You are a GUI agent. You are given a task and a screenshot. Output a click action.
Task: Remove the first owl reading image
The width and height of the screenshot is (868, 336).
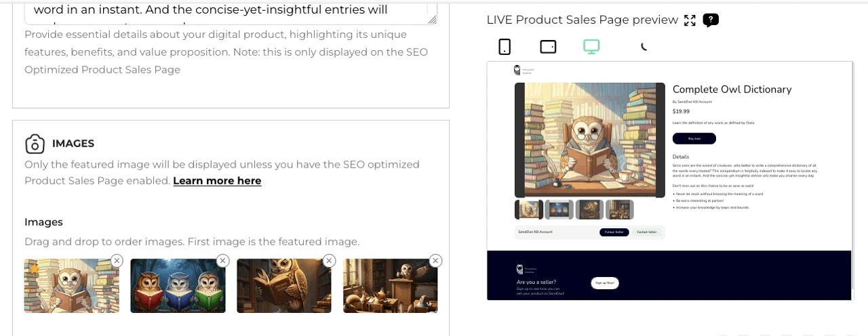(117, 261)
